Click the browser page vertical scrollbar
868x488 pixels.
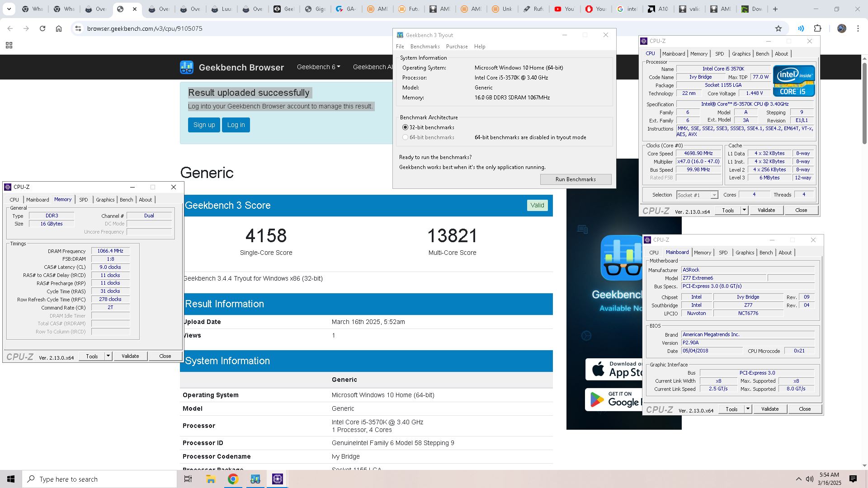point(864,104)
